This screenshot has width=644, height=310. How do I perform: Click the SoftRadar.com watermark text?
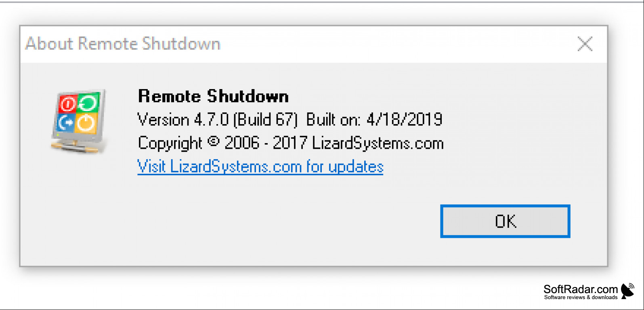coord(581,289)
